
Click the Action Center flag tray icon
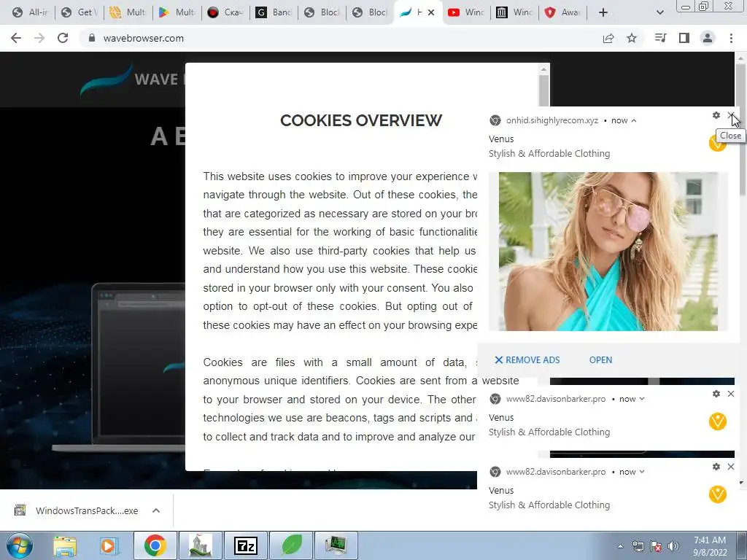[x=656, y=546]
